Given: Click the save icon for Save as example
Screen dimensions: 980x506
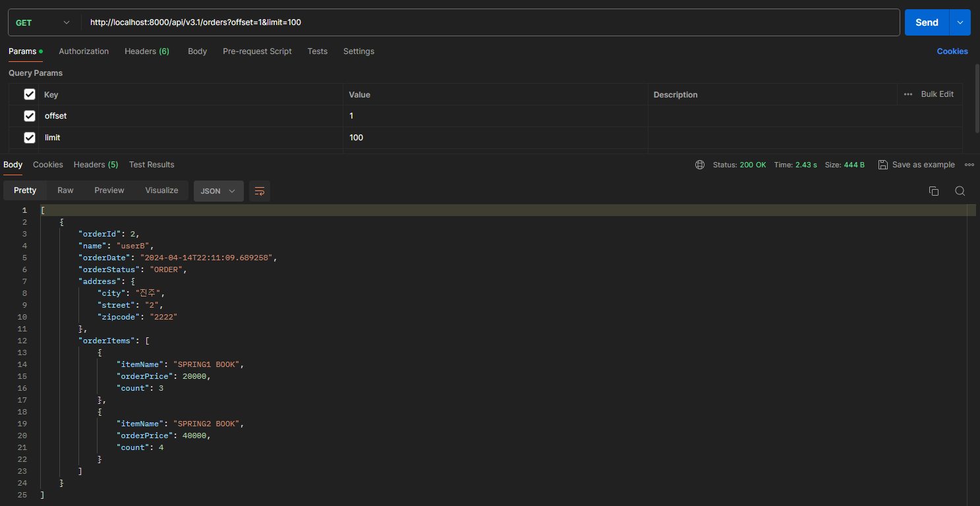Looking at the screenshot, I should 883,165.
